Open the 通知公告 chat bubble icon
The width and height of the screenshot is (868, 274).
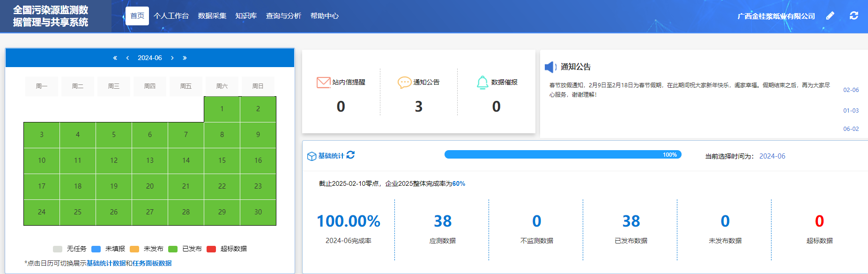(404, 83)
